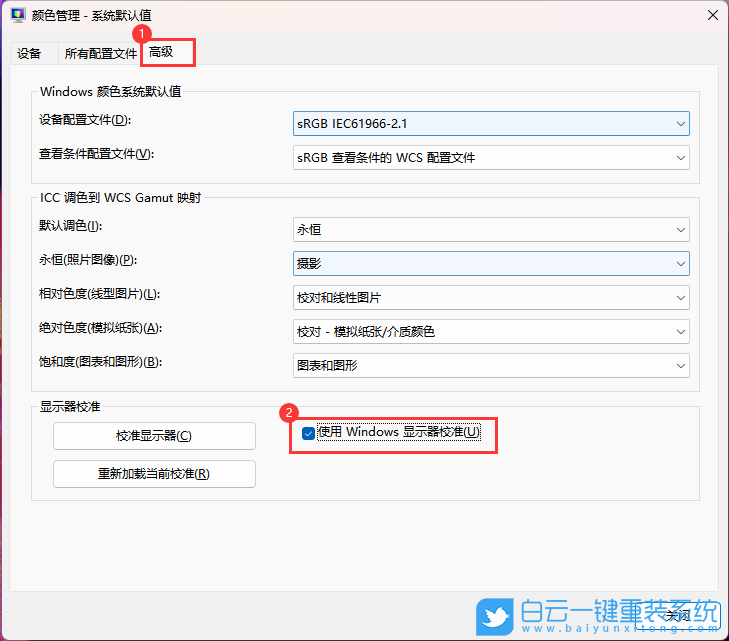Click the Baiyun bird logo watermark
729x641 pixels.
[x=495, y=614]
